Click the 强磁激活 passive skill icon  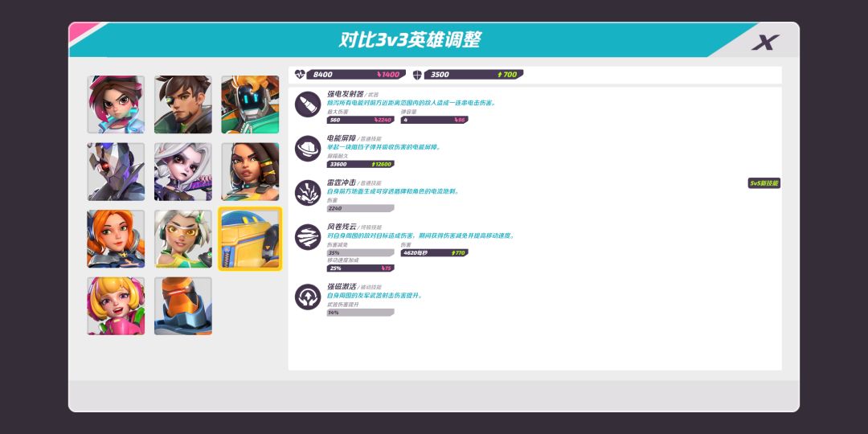[x=308, y=297]
